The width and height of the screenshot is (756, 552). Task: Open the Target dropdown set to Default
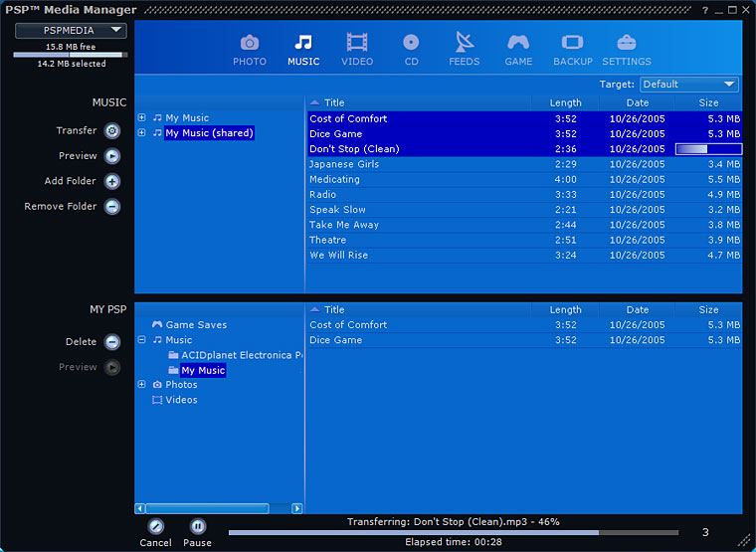coord(688,85)
